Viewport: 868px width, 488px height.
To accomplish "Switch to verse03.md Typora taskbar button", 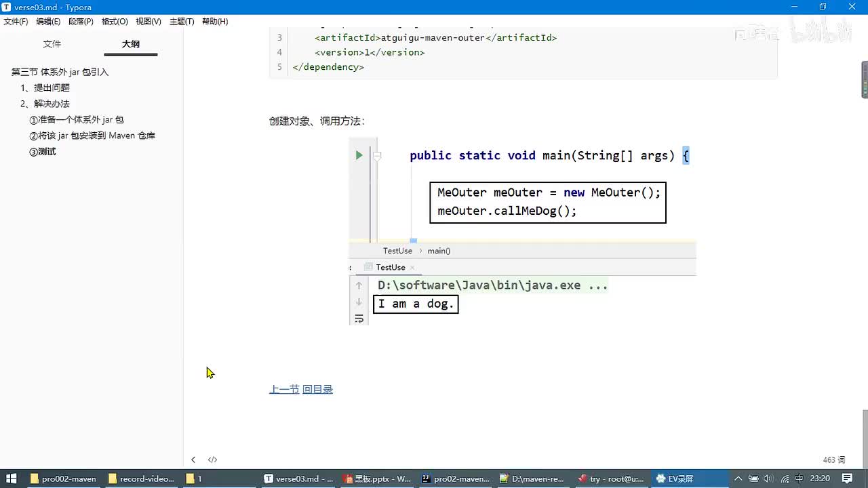I will pyautogui.click(x=298, y=479).
